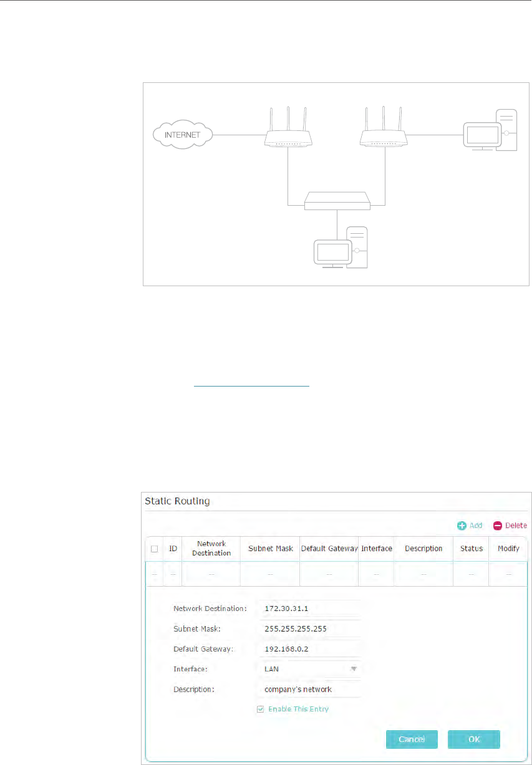
Task: Click the Subnet Mask input field
Action: [309, 628]
